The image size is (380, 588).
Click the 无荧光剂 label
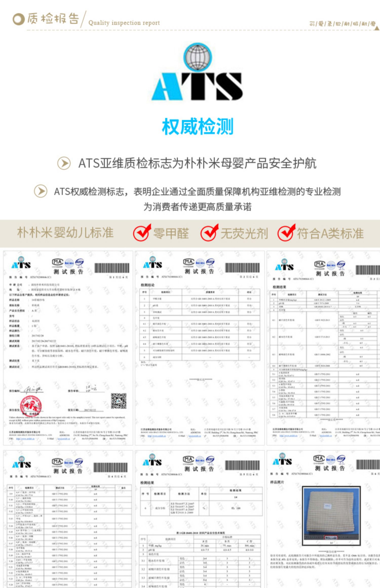click(244, 233)
